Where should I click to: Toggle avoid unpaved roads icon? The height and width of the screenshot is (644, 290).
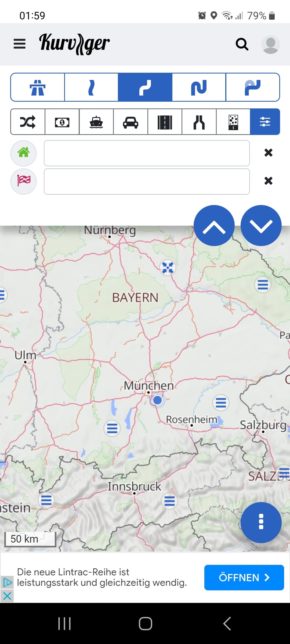[x=233, y=122]
